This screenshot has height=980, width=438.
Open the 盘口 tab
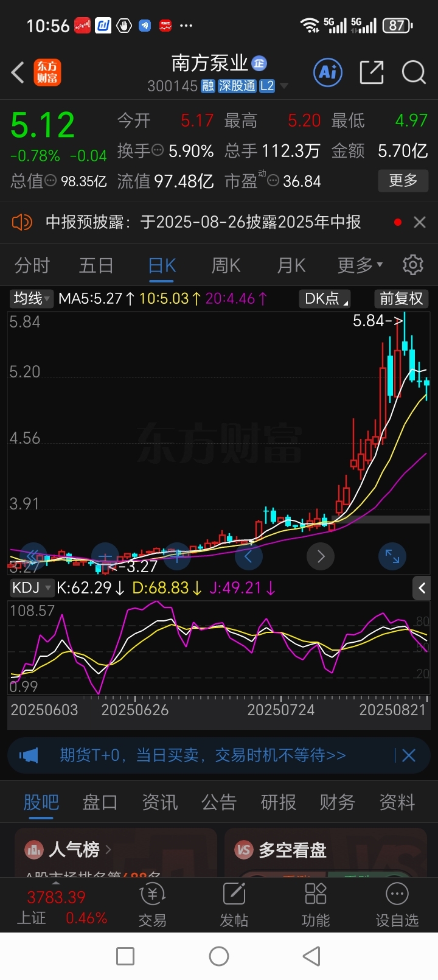(100, 802)
